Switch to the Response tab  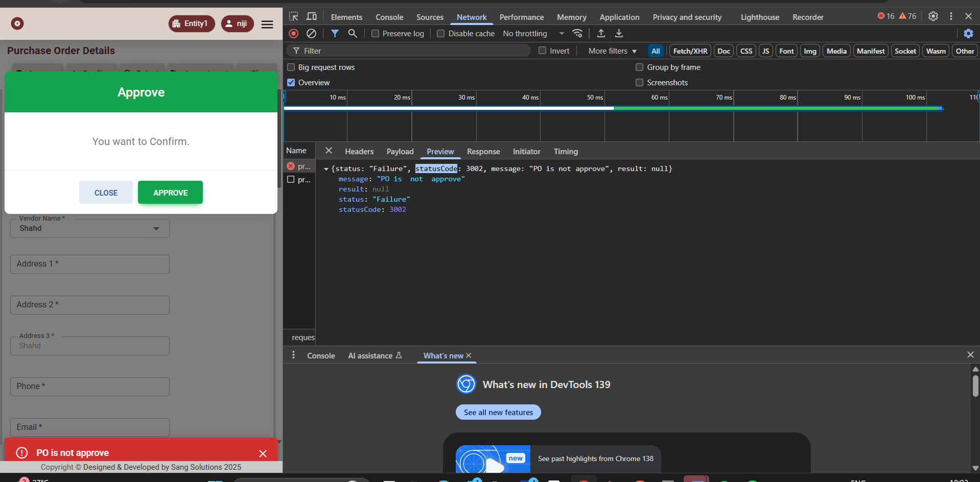click(483, 152)
